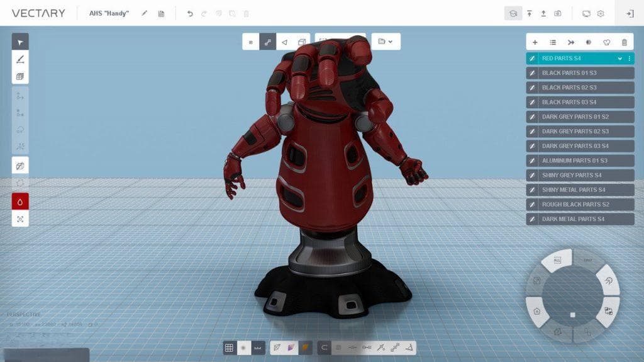Screen dimensions: 644x362
Task: Edit ROUGH BLACK PARTS S2 via pencil icon
Action: tap(532, 205)
